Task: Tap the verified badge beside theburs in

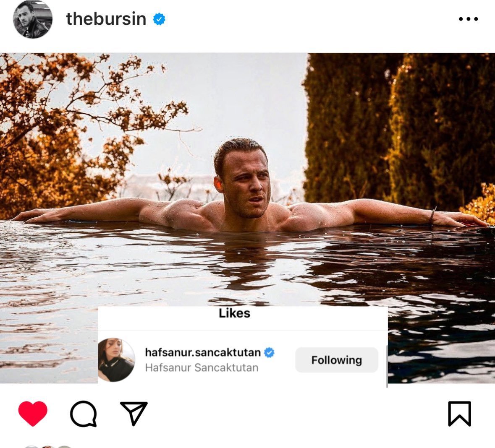Action: [x=159, y=19]
